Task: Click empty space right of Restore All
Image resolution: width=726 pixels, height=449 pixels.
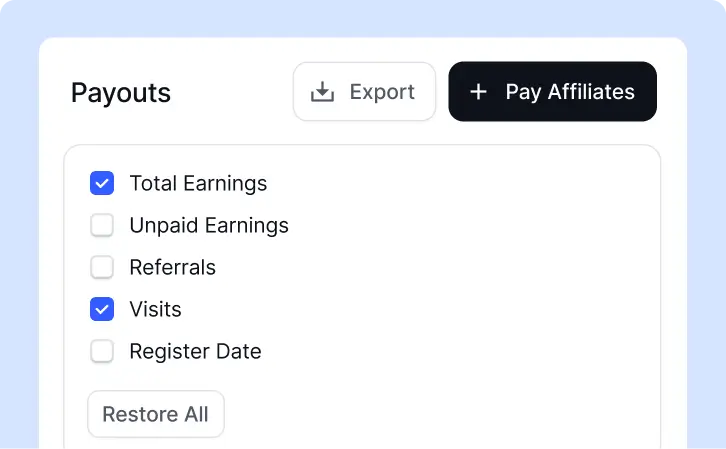Action: click(x=417, y=414)
